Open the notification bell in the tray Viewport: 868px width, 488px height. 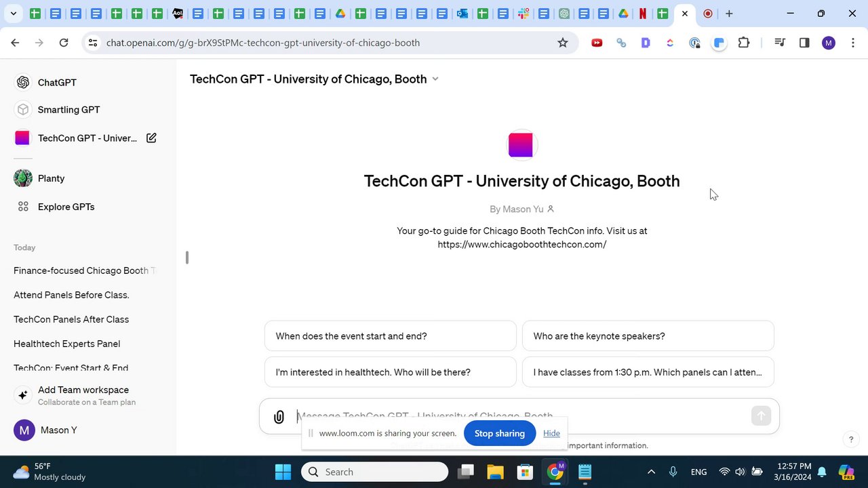coord(822,472)
